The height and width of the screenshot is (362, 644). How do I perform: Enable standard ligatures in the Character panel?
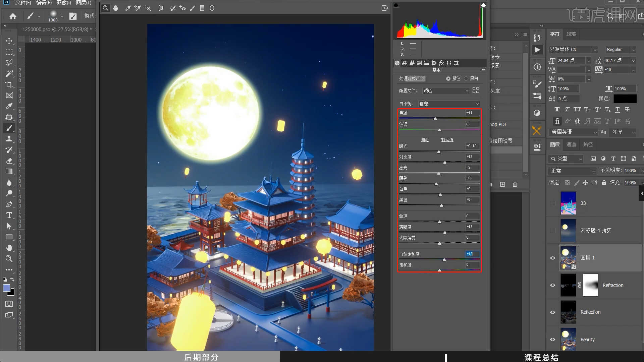557,121
